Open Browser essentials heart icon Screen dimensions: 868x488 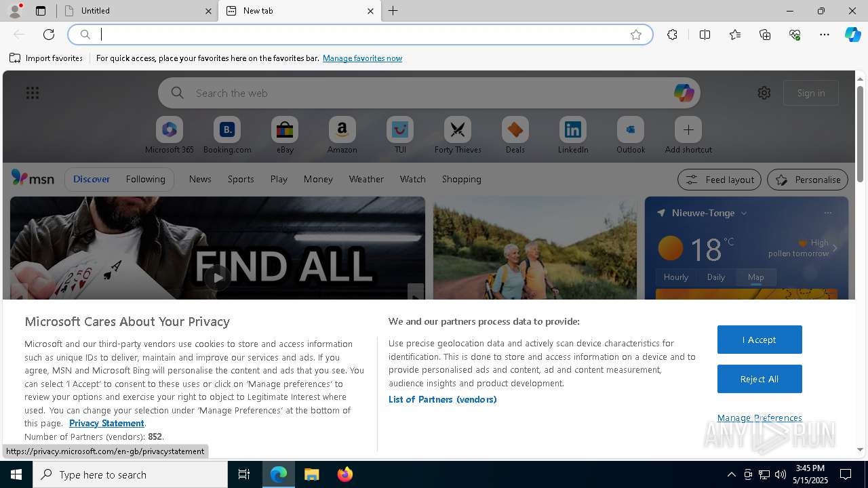tap(795, 35)
